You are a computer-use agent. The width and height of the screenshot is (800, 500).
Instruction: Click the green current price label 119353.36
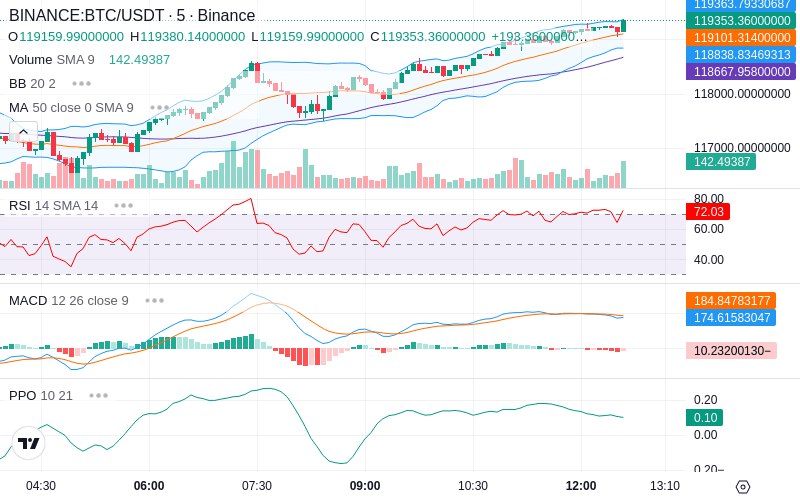741,21
